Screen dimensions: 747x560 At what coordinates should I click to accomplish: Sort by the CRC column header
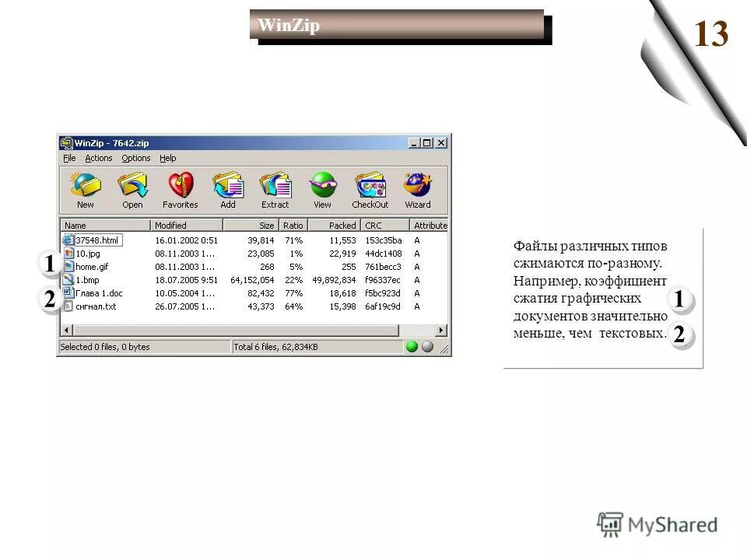[x=385, y=226]
